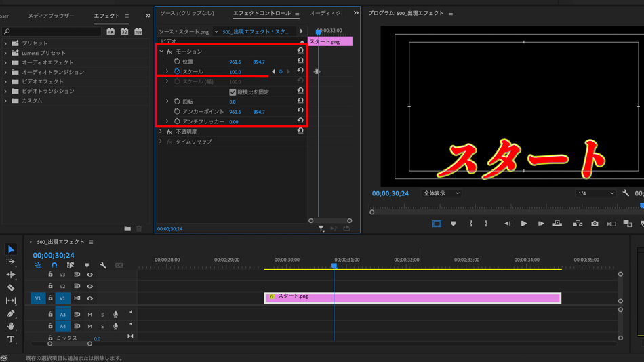Mute audio track A3

click(89, 315)
